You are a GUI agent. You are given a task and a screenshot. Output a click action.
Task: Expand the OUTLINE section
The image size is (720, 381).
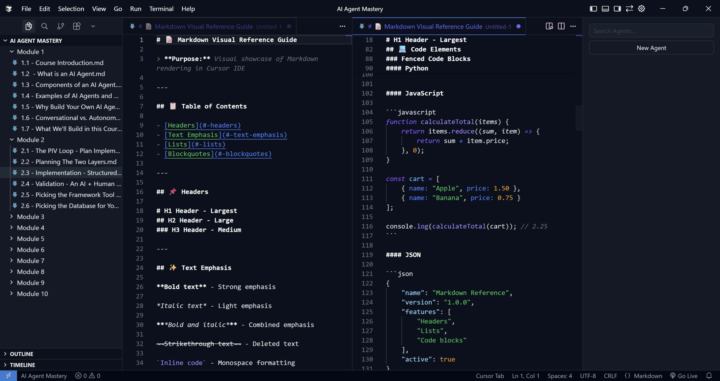coord(61,354)
